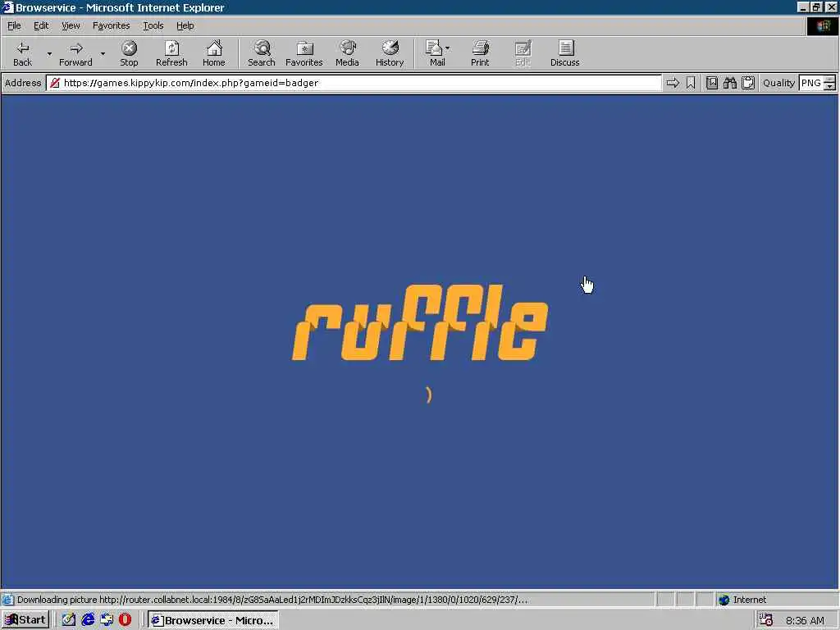Open the File menu

click(14, 25)
